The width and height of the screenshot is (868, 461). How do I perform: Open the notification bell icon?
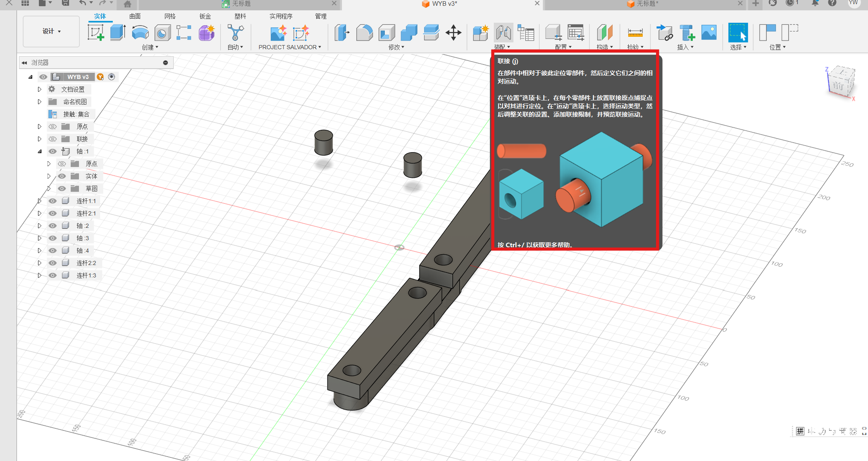click(x=815, y=3)
